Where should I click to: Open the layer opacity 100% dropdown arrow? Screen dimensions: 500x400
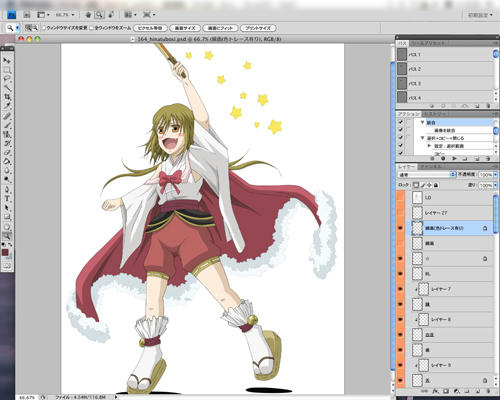point(495,175)
